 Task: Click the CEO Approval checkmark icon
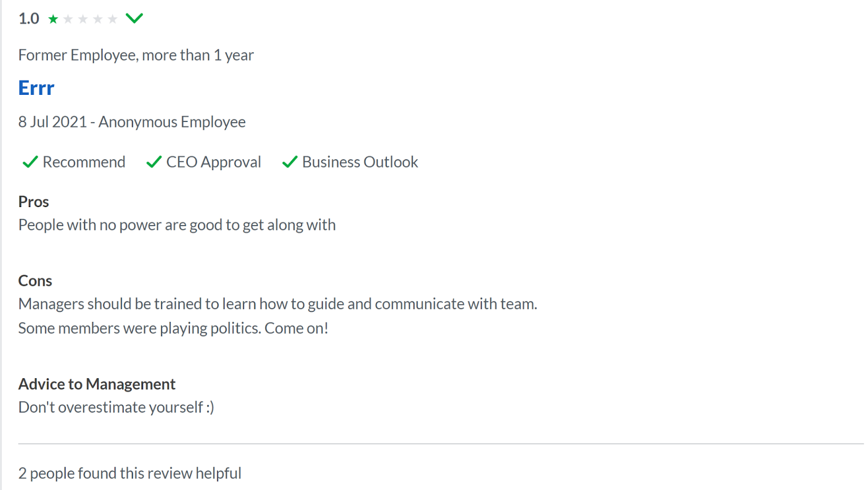tap(154, 162)
